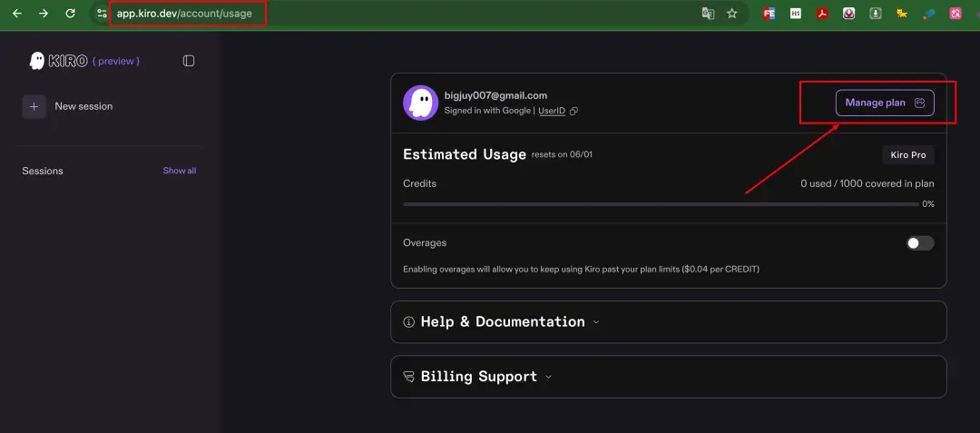
Task: Click the Kiro ghost logo
Action: [37, 61]
